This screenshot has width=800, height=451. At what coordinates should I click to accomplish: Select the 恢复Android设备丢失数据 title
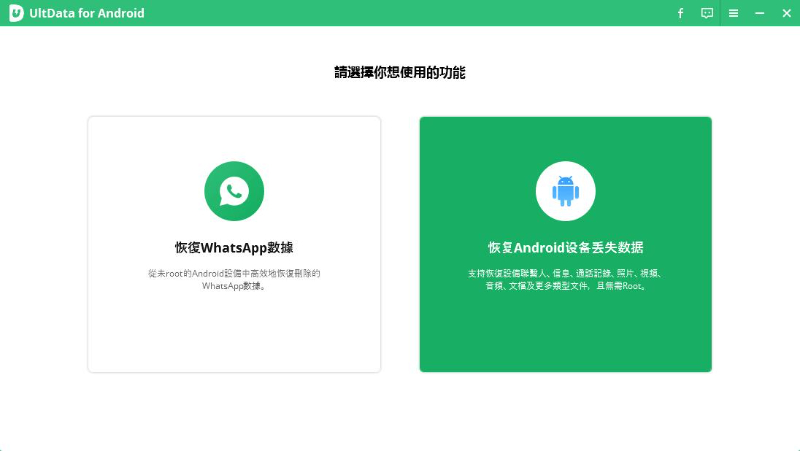coord(565,247)
